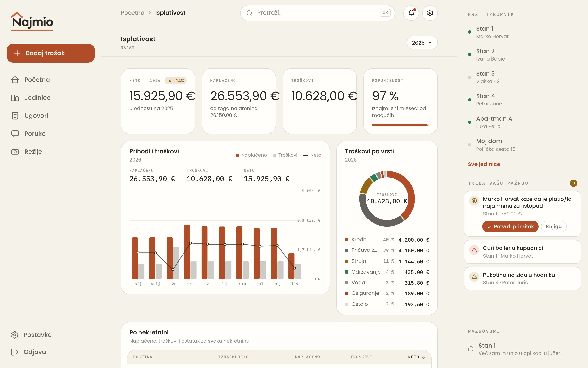Click the coin icon on Marko Horvat alert

coord(474,201)
